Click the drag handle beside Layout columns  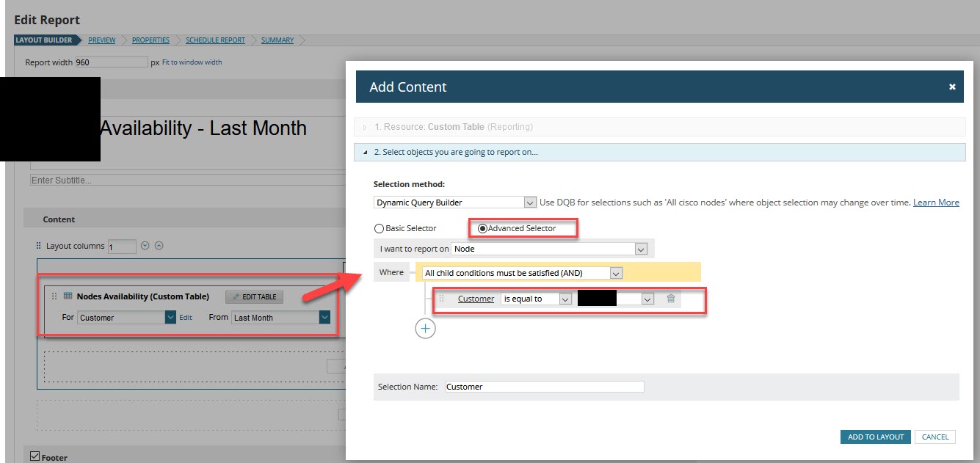(39, 246)
